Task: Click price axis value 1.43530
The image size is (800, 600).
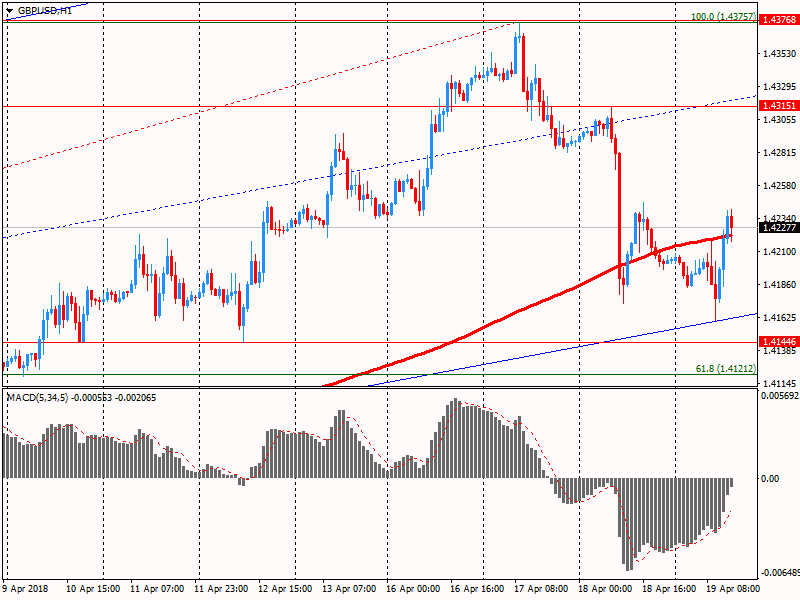Action: coord(779,53)
